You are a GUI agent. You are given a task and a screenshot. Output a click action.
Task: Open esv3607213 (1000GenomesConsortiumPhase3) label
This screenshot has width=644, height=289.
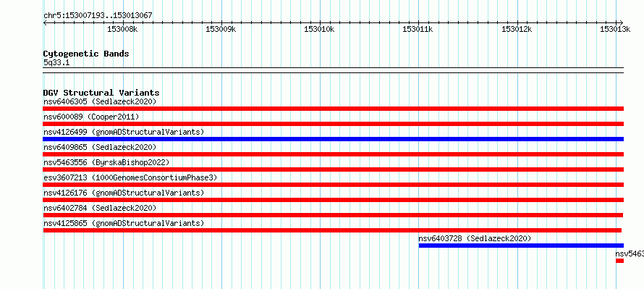tap(130, 177)
